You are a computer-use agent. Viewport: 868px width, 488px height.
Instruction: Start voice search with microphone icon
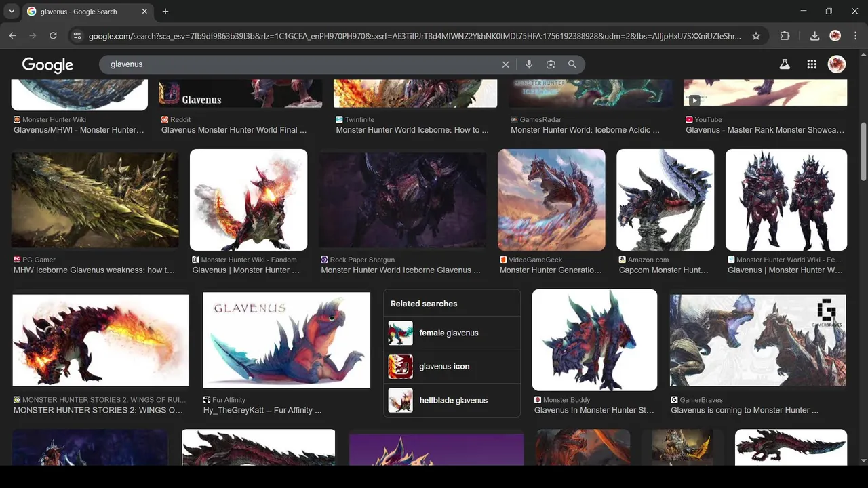(x=529, y=64)
